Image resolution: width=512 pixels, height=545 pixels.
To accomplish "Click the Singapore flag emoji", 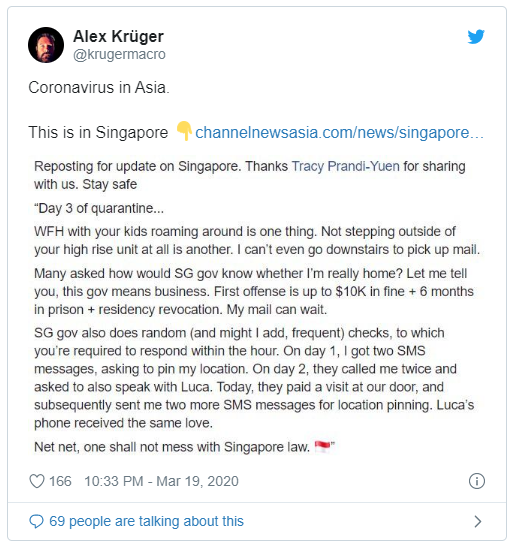I will pyautogui.click(x=323, y=447).
